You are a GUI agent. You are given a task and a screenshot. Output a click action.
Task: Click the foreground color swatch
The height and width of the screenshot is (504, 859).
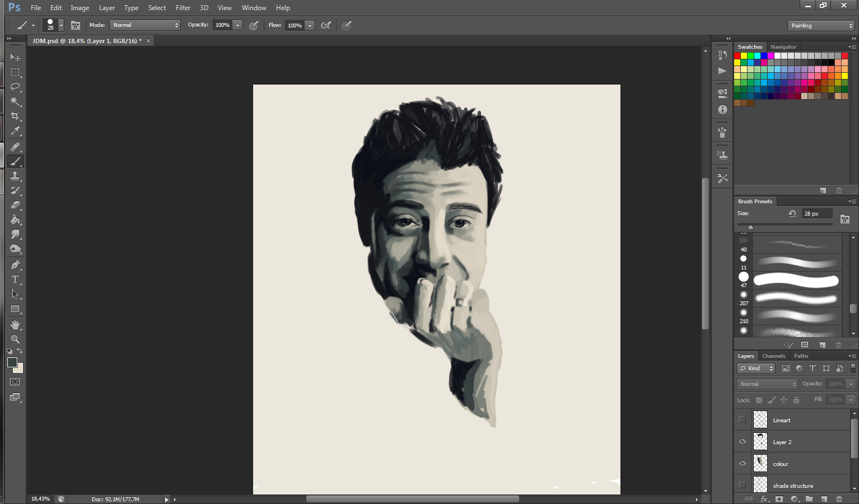pyautogui.click(x=12, y=362)
